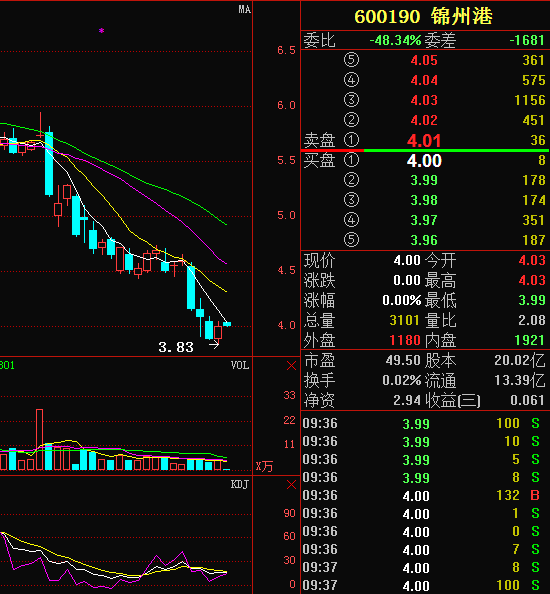
Task: Click the latest cyan candlestick near 4.0
Action: (x=227, y=324)
